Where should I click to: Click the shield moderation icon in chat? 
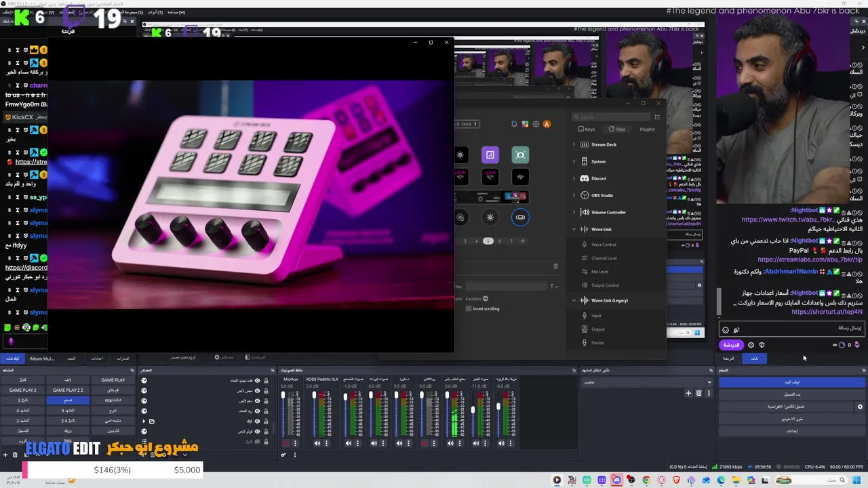(762, 345)
